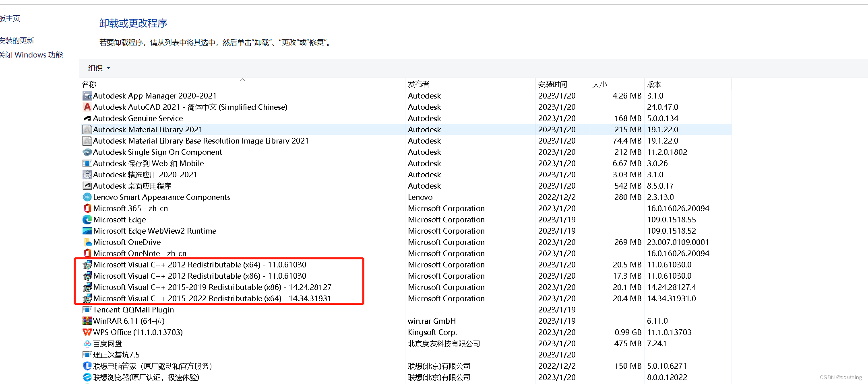The height and width of the screenshot is (384, 868).
Task: Click the Microsoft Edge browser icon
Action: point(87,220)
